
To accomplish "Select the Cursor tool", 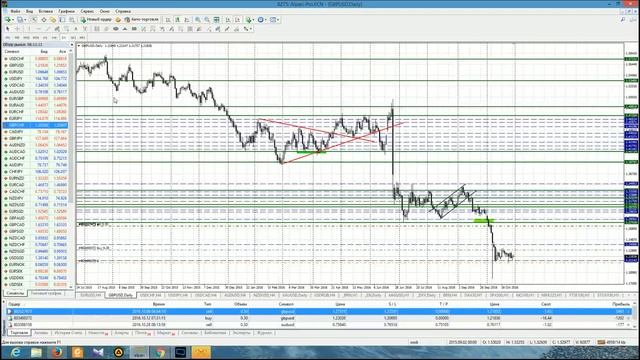I will (7, 29).
